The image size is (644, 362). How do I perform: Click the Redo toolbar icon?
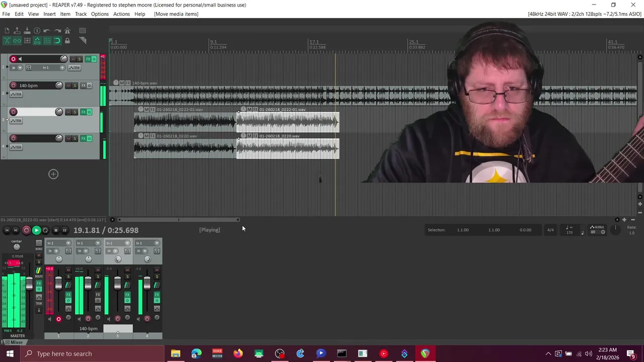[x=57, y=31]
